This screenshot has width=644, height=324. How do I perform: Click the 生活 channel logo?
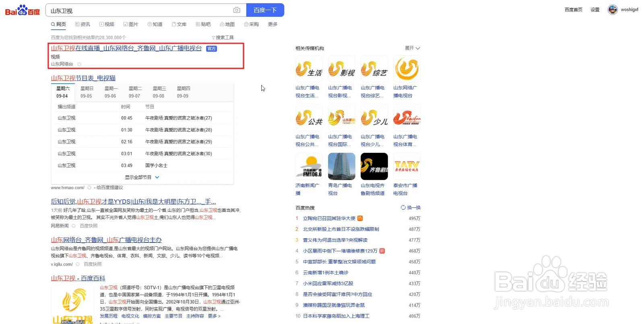[x=309, y=69]
